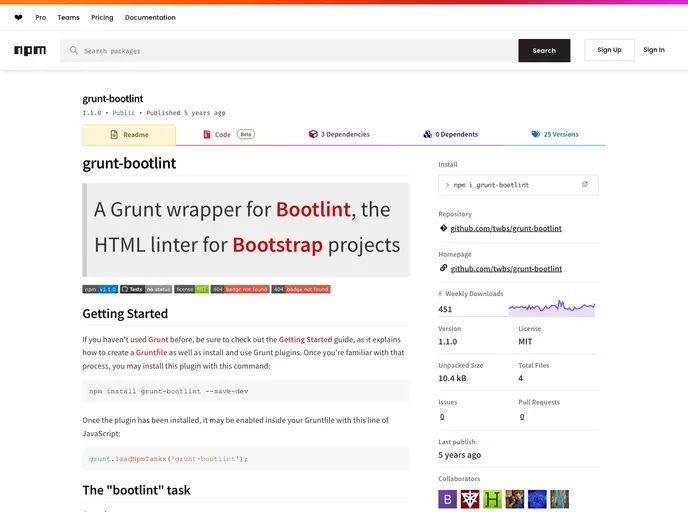The width and height of the screenshot is (688, 512).
Task: Open the Homepage github.com/twbs/grunt-bootlint link
Action: (x=506, y=269)
